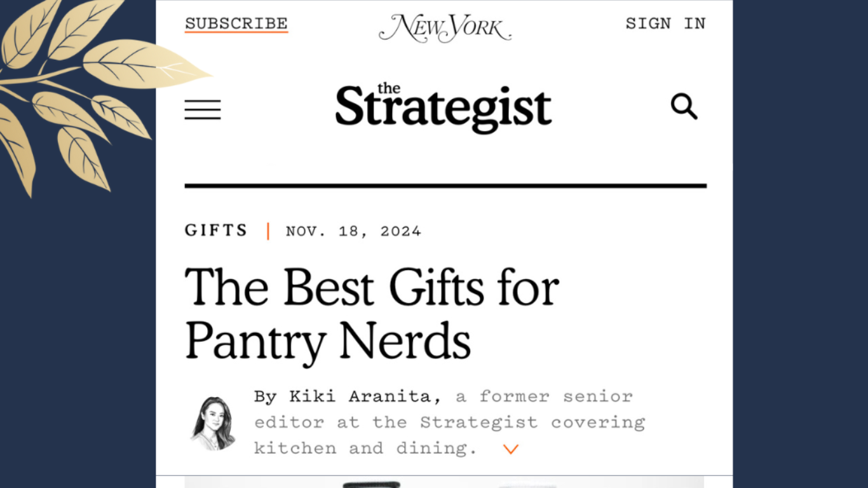
Task: Open Kiki Aranita's author page
Action: pos(360,396)
